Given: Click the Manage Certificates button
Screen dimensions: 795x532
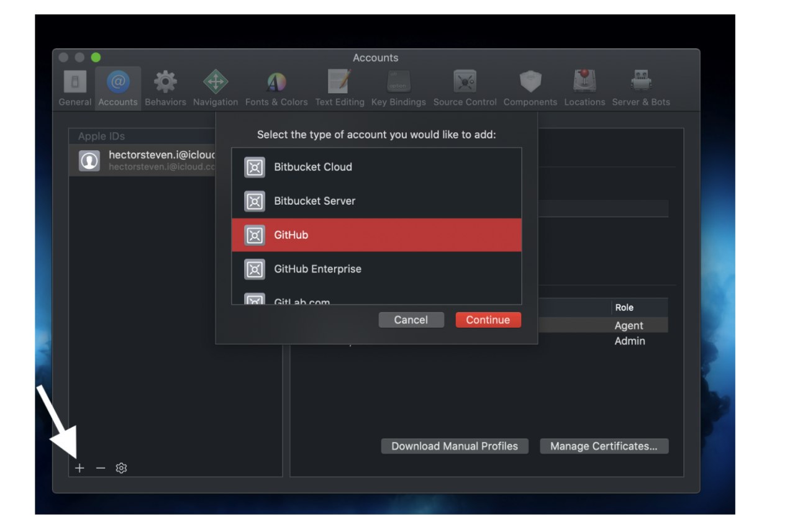Looking at the screenshot, I should coord(604,446).
